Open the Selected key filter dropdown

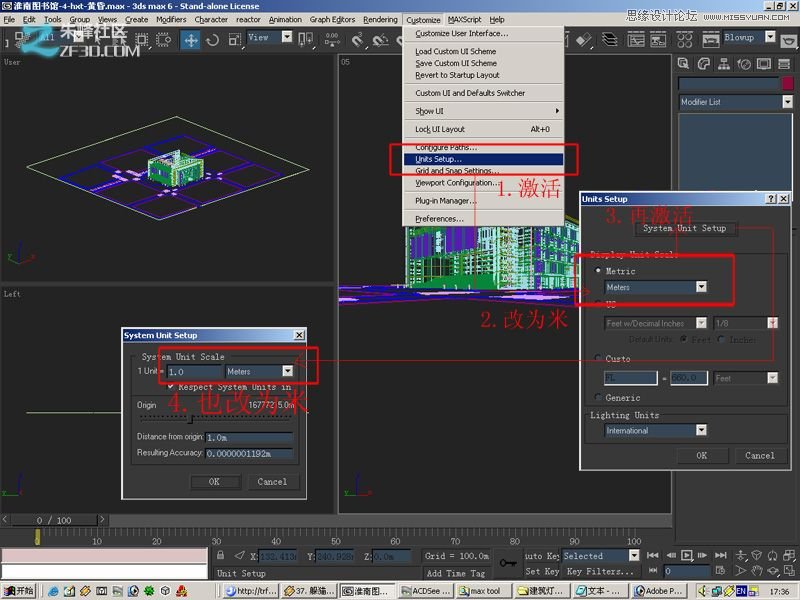pos(634,556)
